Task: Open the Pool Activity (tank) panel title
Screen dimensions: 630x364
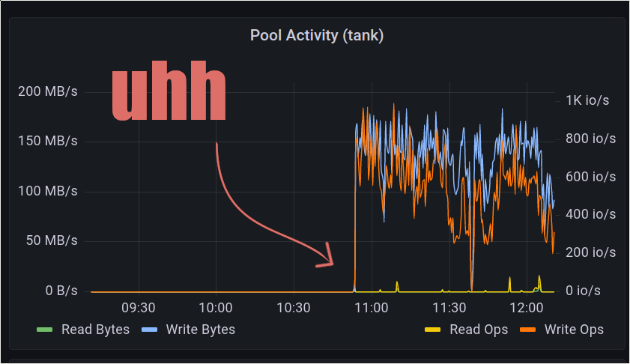Action: pos(317,36)
